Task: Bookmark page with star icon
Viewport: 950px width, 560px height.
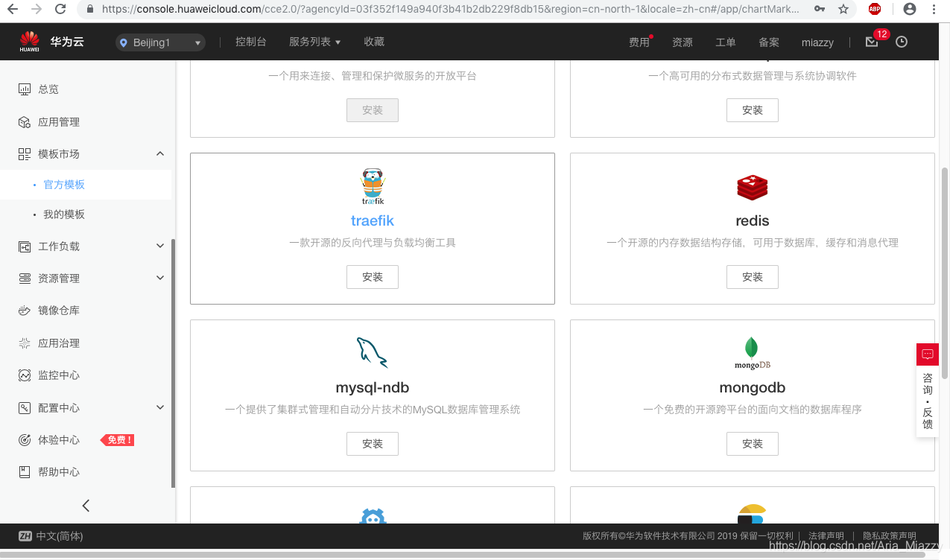Action: pyautogui.click(x=843, y=9)
